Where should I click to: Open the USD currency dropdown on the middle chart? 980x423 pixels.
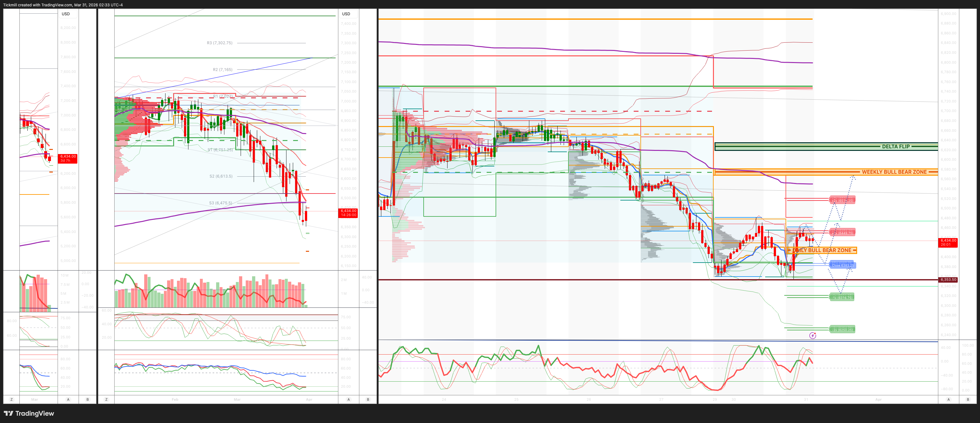(x=346, y=14)
